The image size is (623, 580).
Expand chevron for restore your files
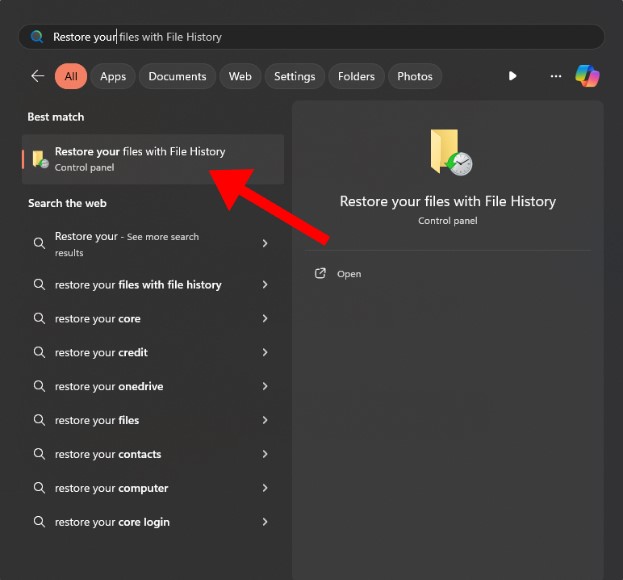pyautogui.click(x=265, y=420)
